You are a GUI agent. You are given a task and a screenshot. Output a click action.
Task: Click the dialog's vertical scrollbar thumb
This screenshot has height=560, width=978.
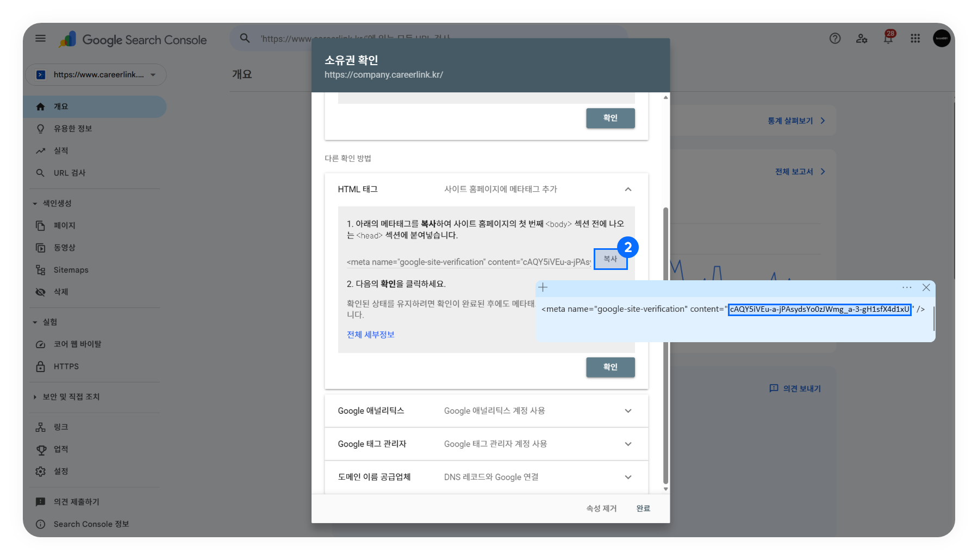(666, 345)
